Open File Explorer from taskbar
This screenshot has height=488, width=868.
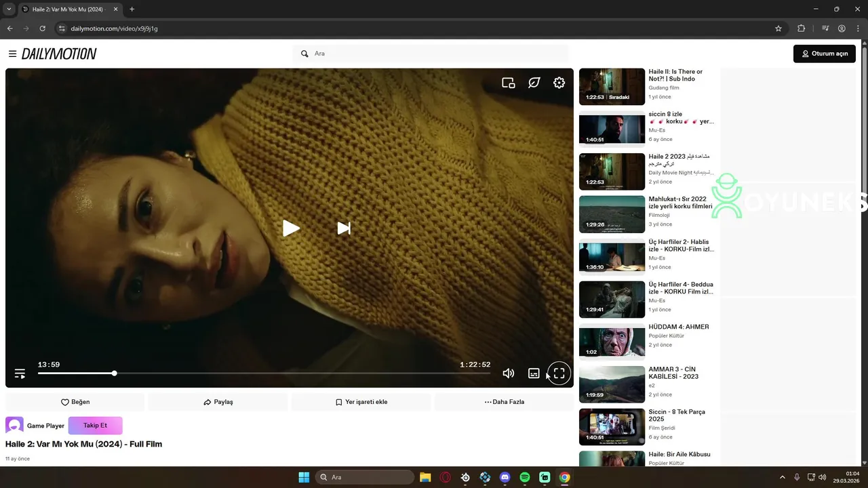[425, 477]
